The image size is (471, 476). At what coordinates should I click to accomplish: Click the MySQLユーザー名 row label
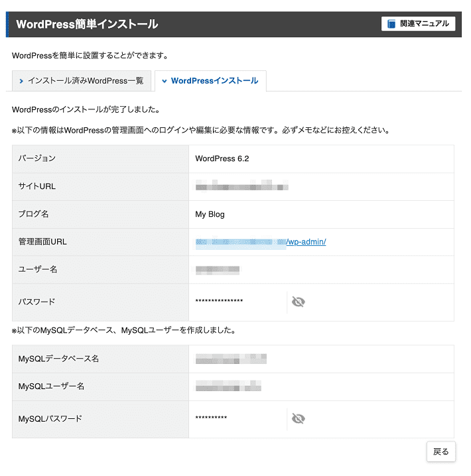pyautogui.click(x=51, y=387)
